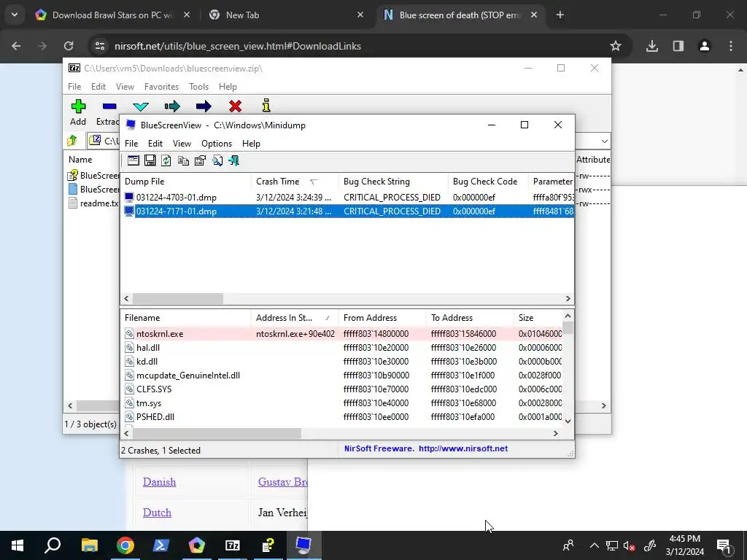747x560 pixels.
Task: Click the Copy arrow icon in 7-Zip toolbar
Action: coord(172,106)
